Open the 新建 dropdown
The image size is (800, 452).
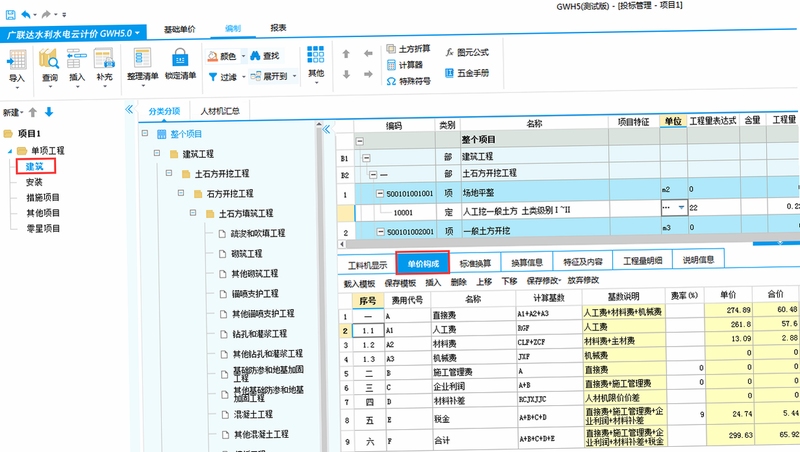pyautogui.click(x=13, y=112)
